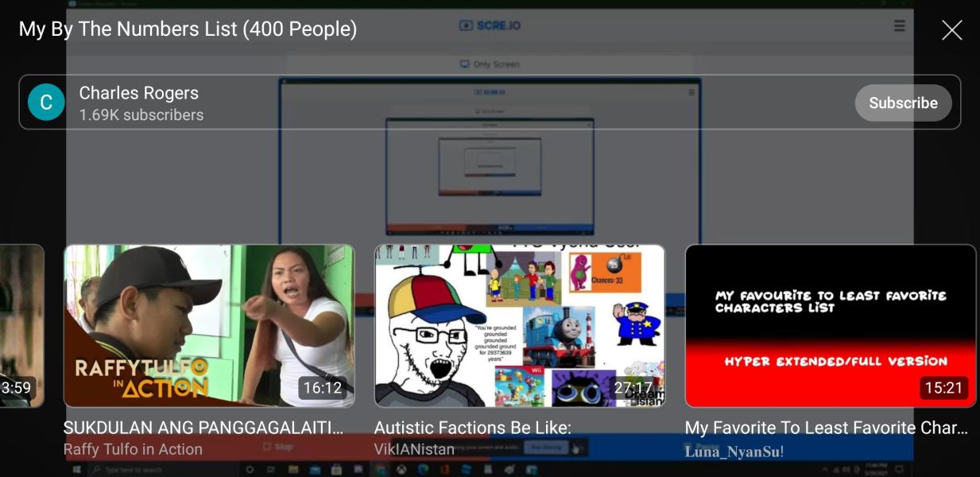
Task: Click the My By The Numbers List title
Action: click(188, 29)
